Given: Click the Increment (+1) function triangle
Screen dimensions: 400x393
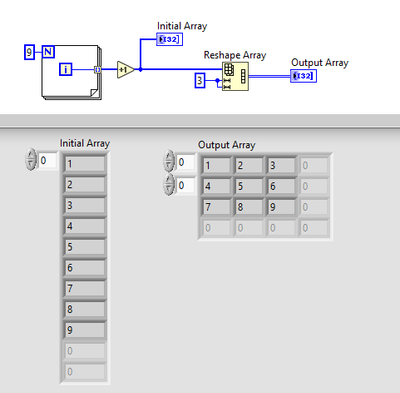Looking at the screenshot, I should pos(125,70).
